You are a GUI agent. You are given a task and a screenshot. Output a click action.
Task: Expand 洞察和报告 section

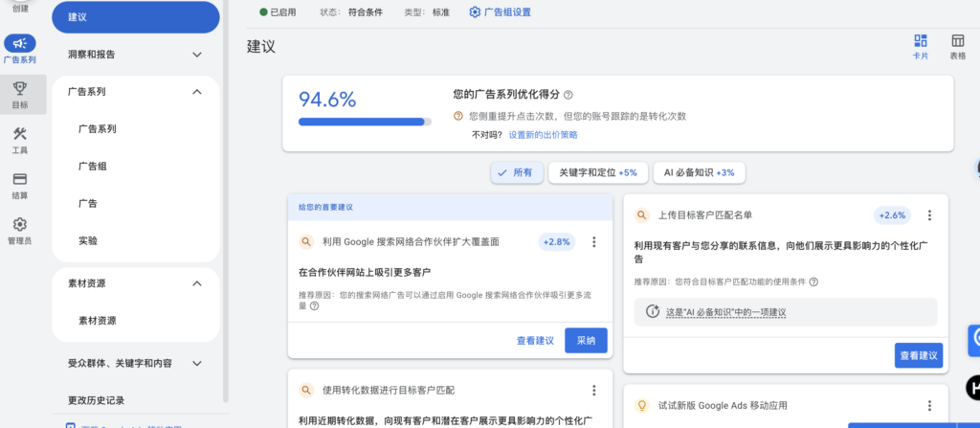pos(197,55)
